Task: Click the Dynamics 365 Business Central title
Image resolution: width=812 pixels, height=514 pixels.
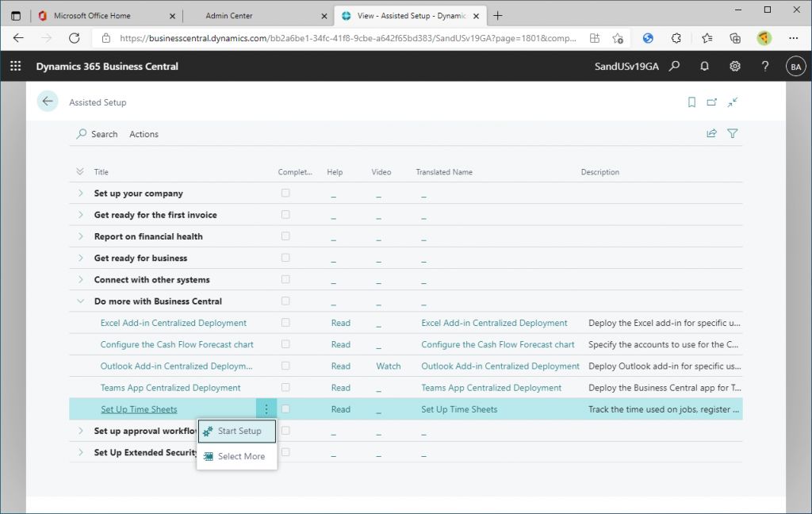Action: (107, 67)
